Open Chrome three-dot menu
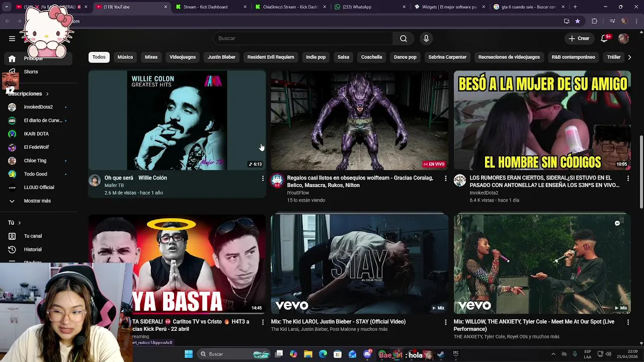Image resolution: width=644 pixels, height=362 pixels. click(x=636, y=21)
